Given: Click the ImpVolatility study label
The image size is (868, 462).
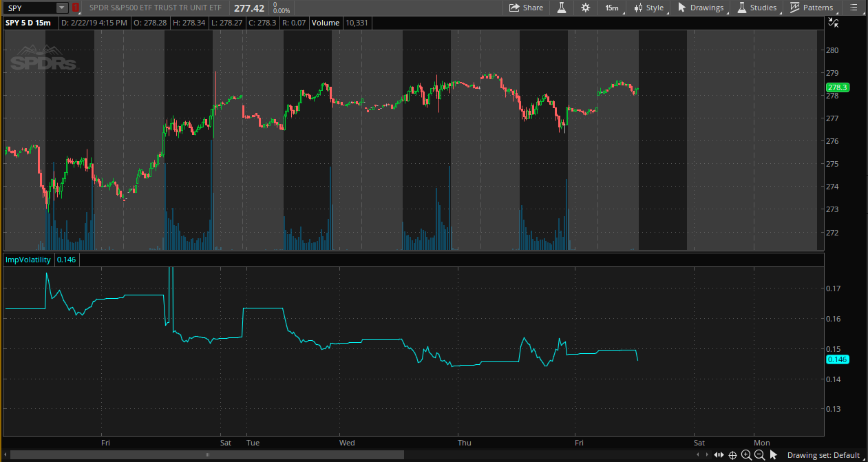Looking at the screenshot, I should coord(28,260).
